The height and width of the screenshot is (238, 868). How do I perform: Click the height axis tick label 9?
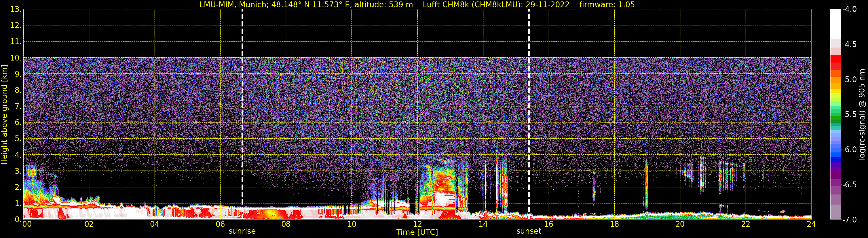click(x=18, y=74)
